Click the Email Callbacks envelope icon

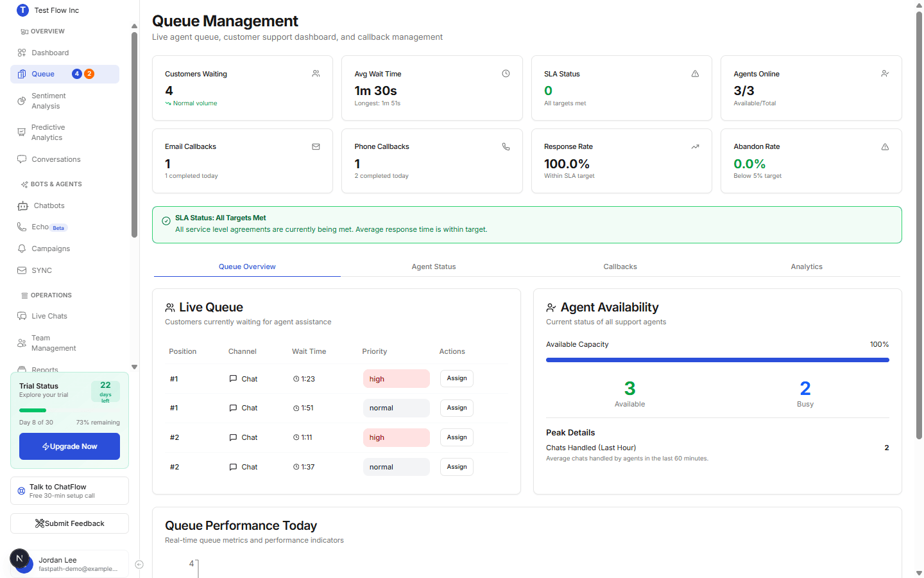316,146
